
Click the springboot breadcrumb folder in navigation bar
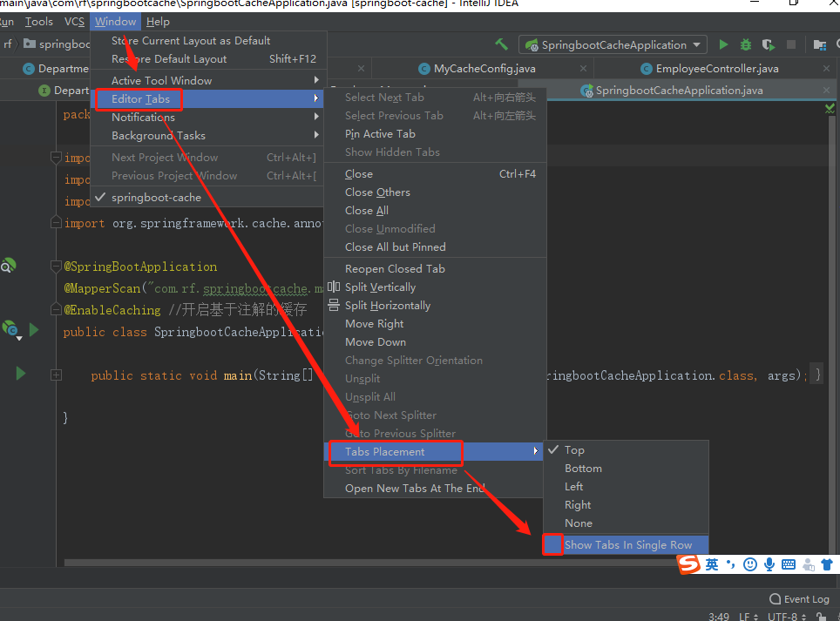58,44
